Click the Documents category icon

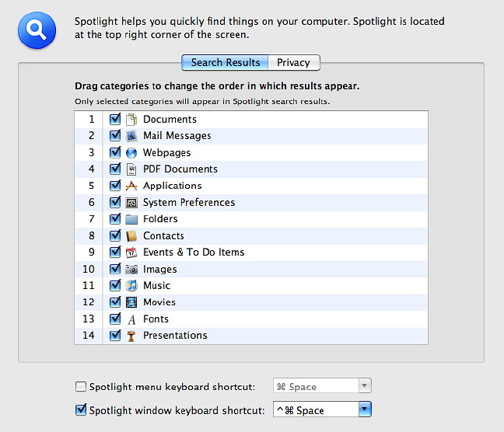[x=131, y=120]
